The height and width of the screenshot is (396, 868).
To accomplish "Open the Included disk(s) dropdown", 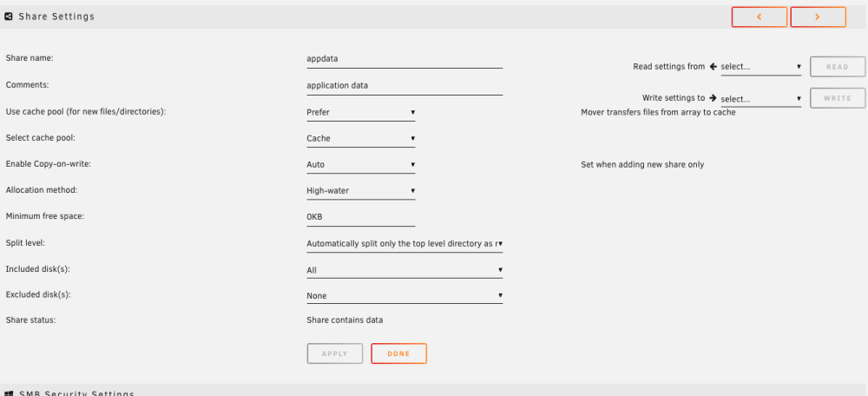I will 404,270.
